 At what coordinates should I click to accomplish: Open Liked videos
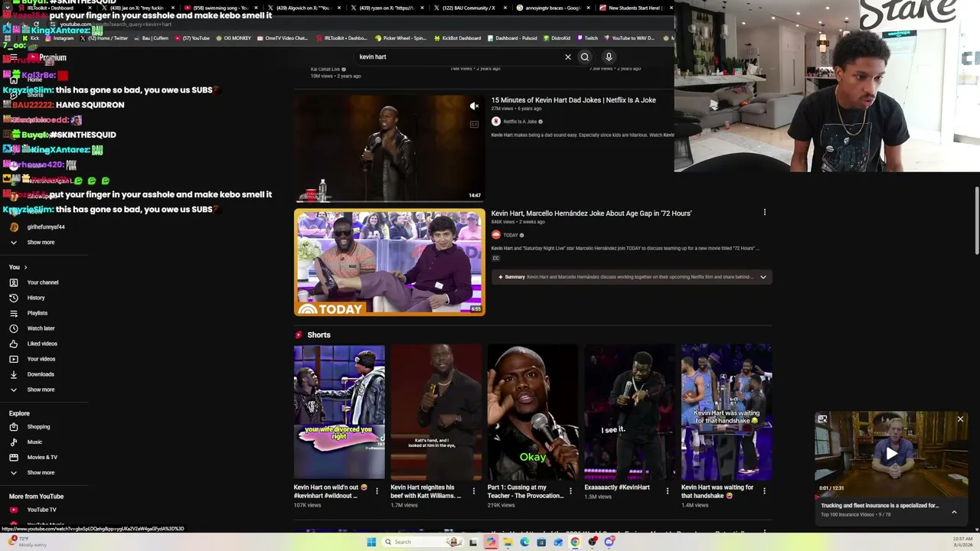[x=42, y=344]
